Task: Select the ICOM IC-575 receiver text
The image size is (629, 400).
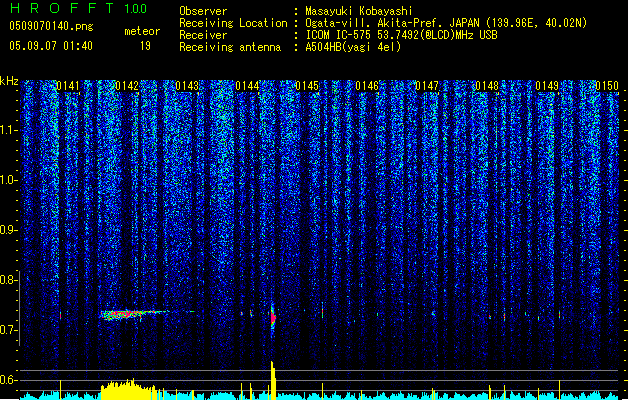Action: (401, 35)
